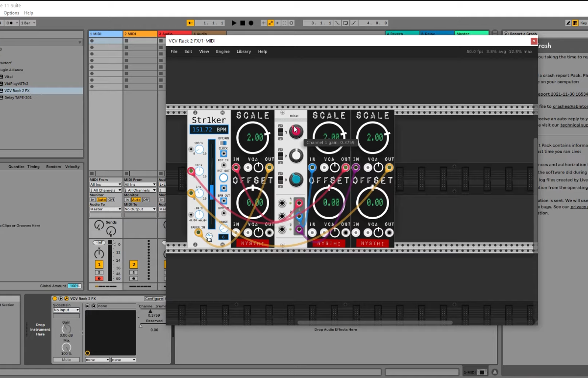Click the Str1ker CLOCK output jack
The width and height of the screenshot is (588, 378).
tap(223, 153)
